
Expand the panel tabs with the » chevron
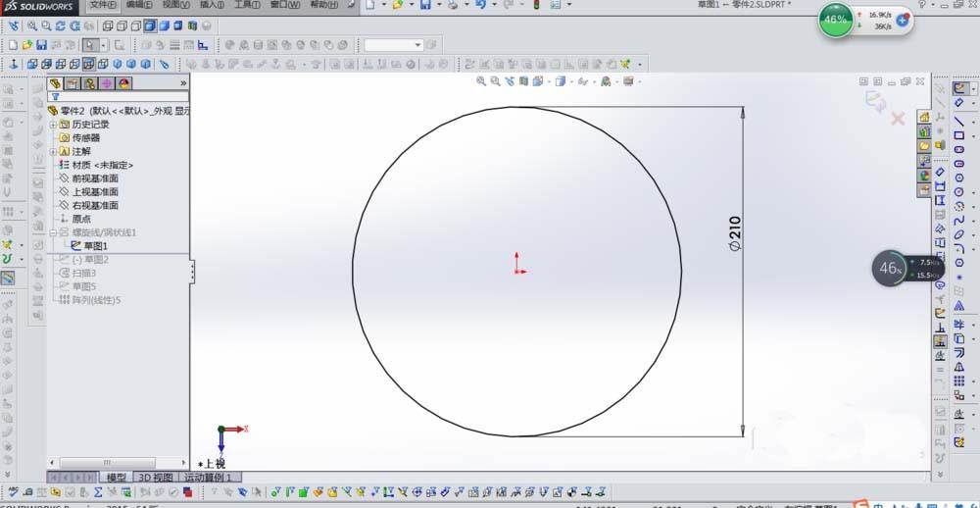(183, 82)
